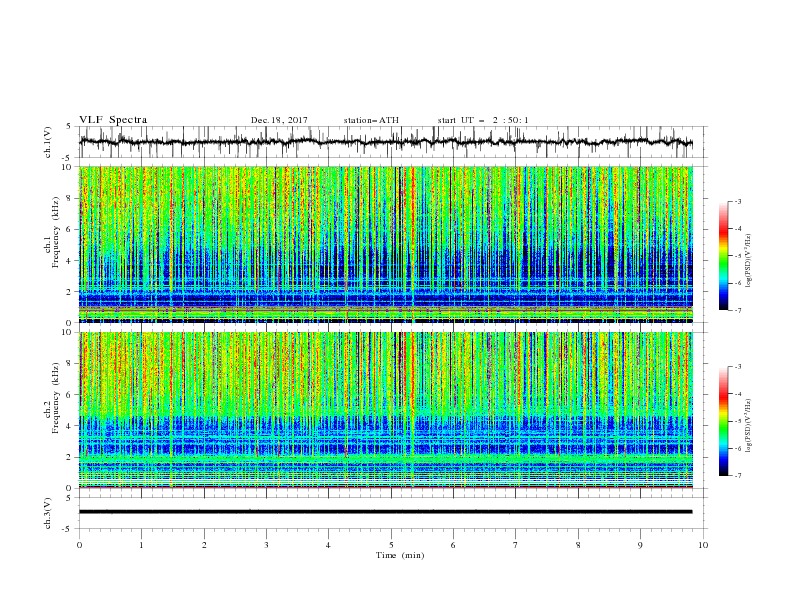Viewport: 792px width, 612px height.
Task: Click time axis tick label '7'
Action: click(x=516, y=545)
